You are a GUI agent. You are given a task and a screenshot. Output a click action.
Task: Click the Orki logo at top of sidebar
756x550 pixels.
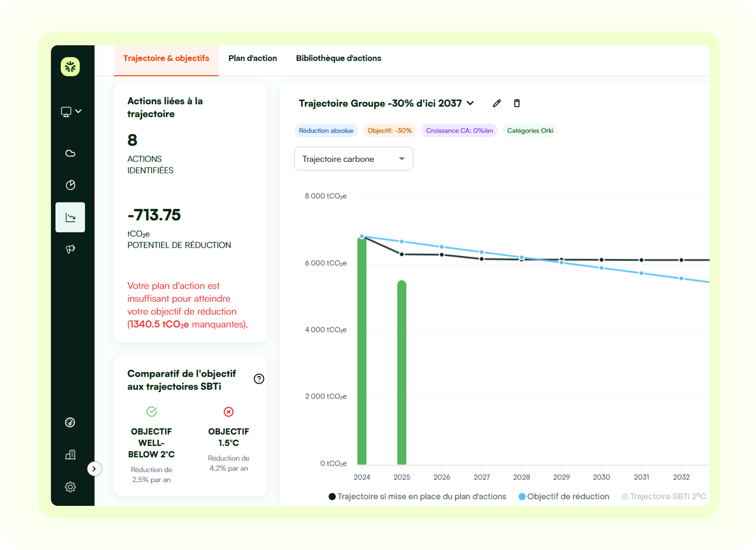[70, 67]
